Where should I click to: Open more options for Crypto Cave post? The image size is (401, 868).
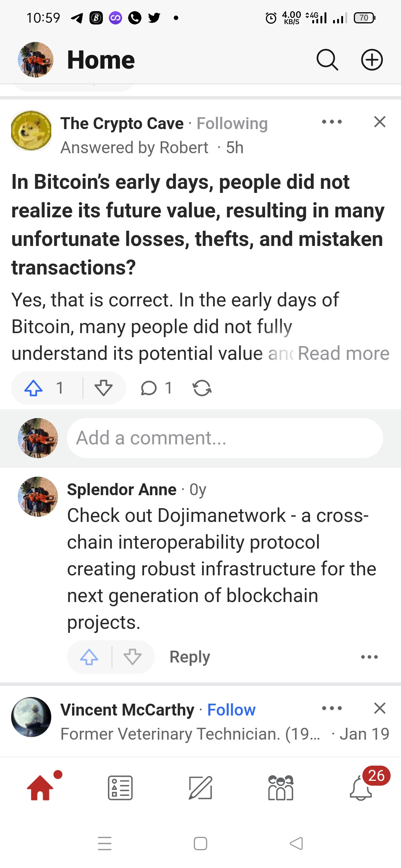pyautogui.click(x=332, y=122)
